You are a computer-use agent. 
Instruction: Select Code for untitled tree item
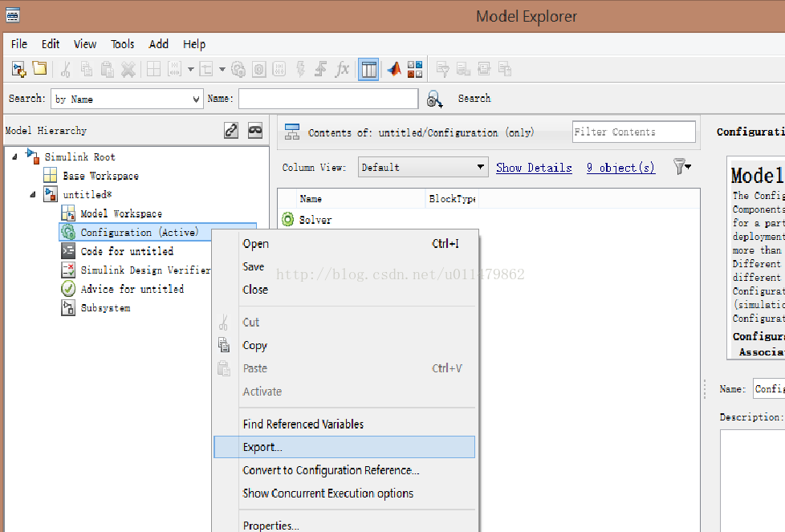pos(127,251)
